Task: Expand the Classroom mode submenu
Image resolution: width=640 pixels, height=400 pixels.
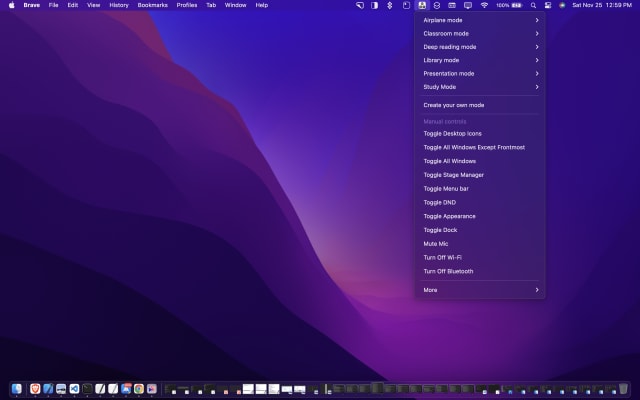Action: pyautogui.click(x=480, y=33)
